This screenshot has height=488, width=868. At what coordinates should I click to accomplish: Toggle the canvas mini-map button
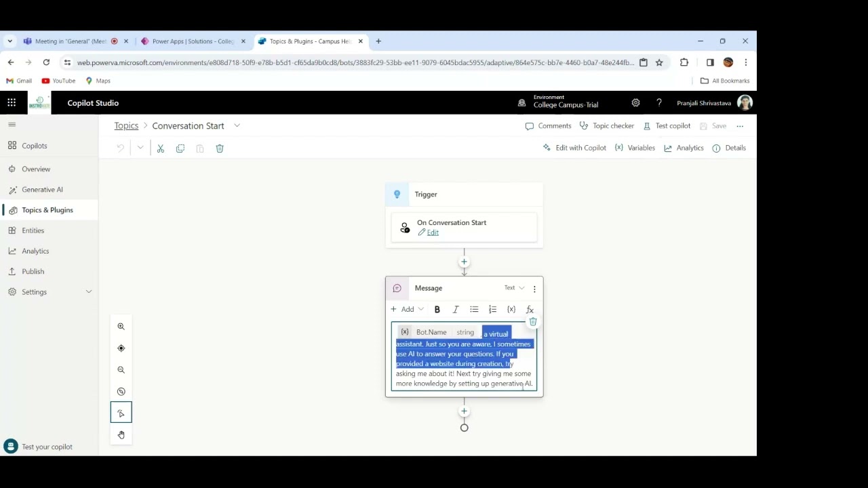pyautogui.click(x=121, y=392)
